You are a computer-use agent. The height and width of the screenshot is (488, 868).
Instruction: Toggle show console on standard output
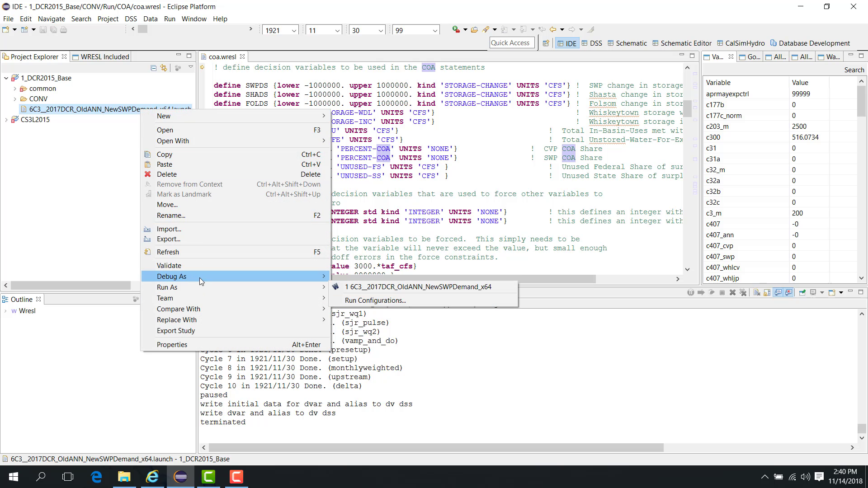(x=778, y=293)
